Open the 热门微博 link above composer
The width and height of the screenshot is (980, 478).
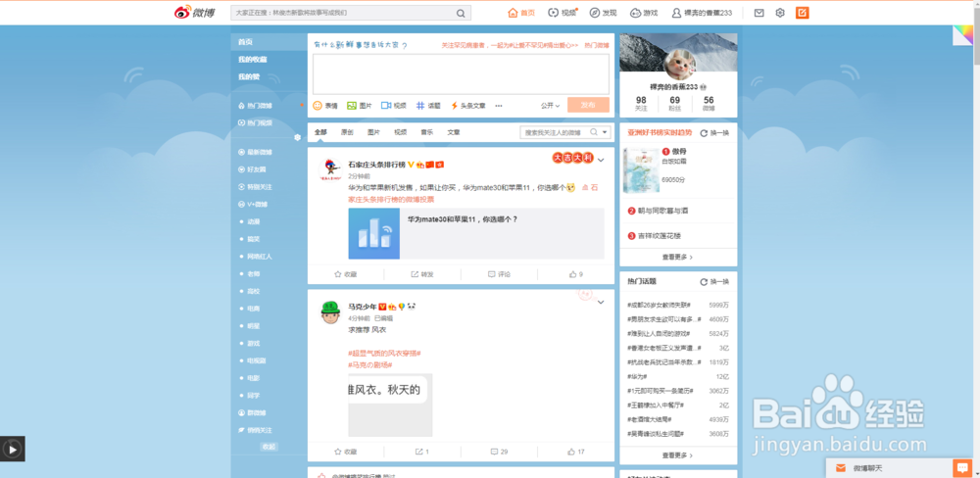point(597,46)
